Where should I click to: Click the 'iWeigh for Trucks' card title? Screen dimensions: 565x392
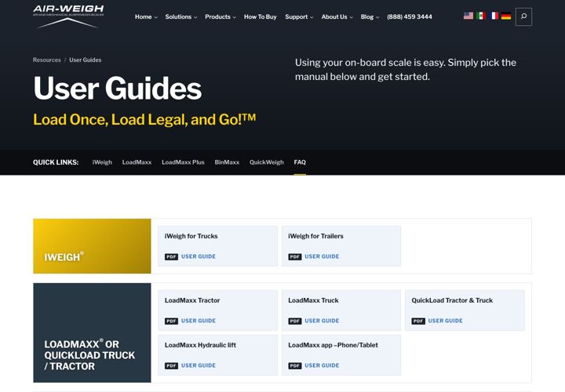191,236
